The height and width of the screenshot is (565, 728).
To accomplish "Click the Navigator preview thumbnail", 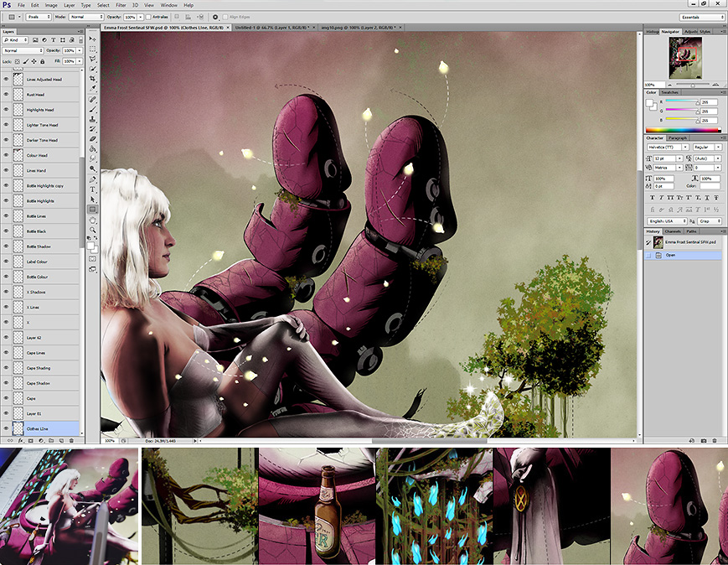I will [685, 58].
